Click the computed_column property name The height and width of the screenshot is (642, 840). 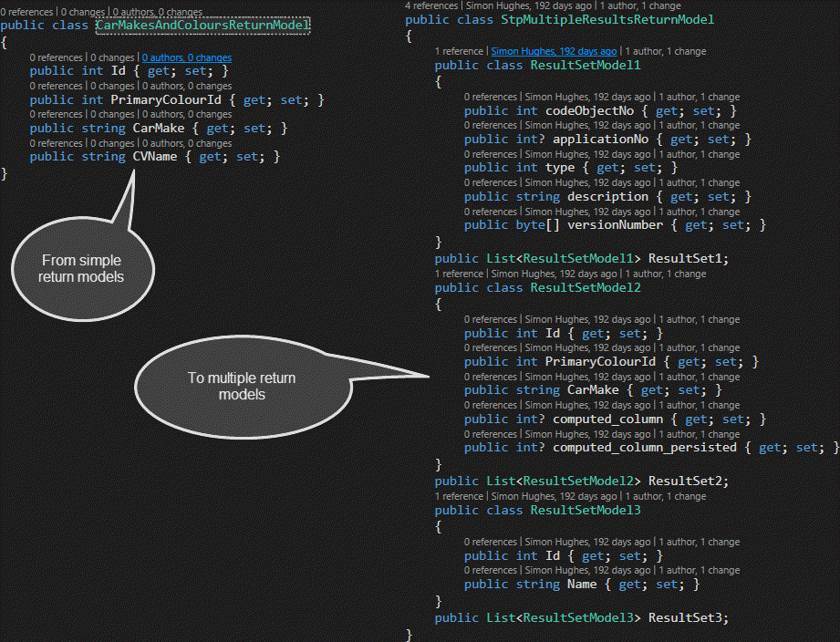coord(608,419)
